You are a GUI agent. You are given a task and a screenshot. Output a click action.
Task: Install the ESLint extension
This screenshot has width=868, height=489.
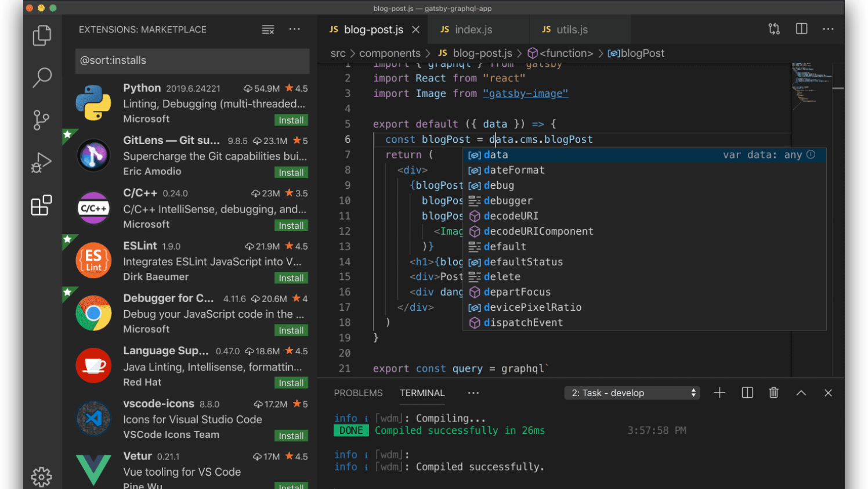tap(291, 278)
